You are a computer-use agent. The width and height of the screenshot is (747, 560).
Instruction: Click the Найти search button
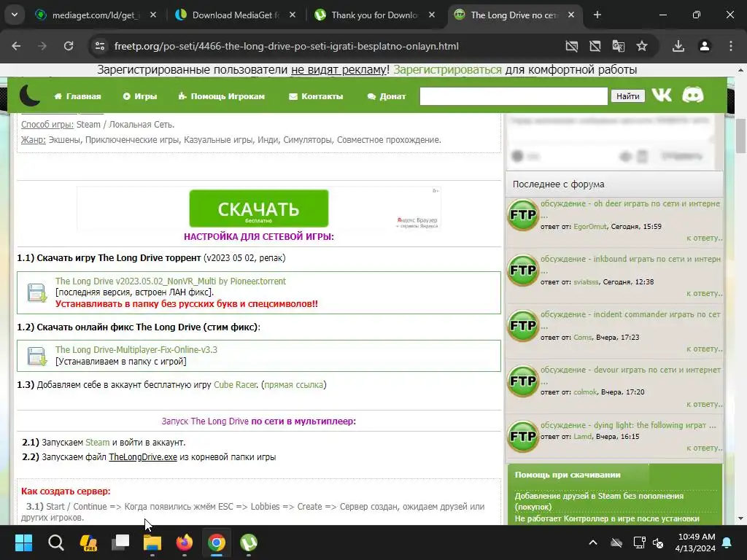click(628, 96)
